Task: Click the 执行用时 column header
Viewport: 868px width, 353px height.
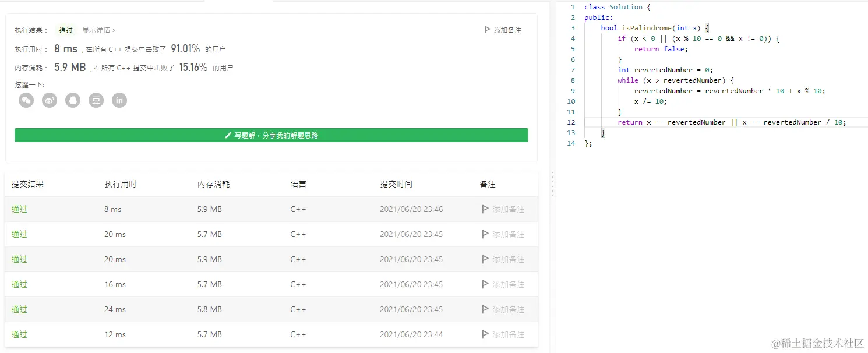Action: 121,184
